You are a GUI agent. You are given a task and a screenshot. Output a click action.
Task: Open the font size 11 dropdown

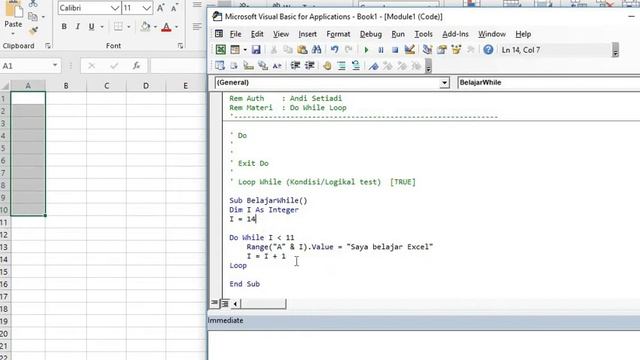click(x=147, y=8)
